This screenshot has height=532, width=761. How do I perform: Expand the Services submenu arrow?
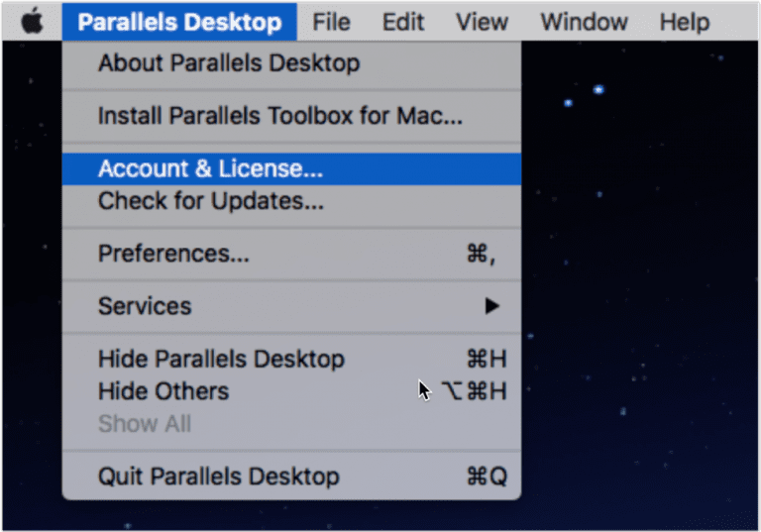(x=491, y=306)
